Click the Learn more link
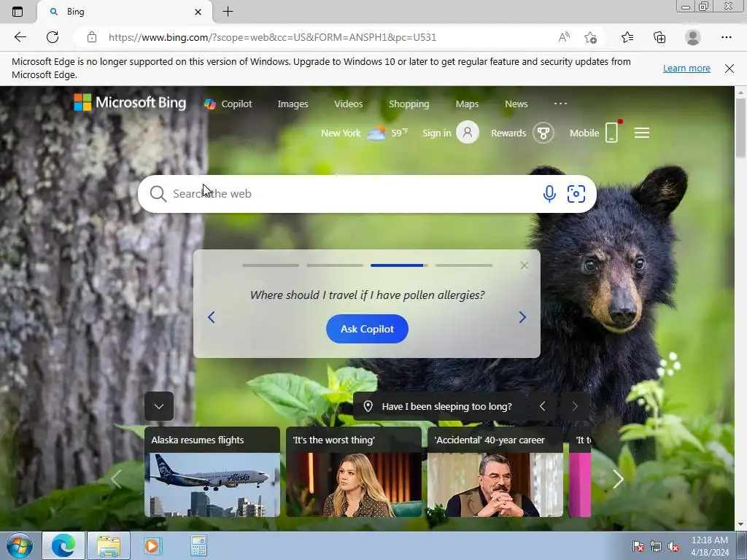This screenshot has width=747, height=560. [x=686, y=68]
